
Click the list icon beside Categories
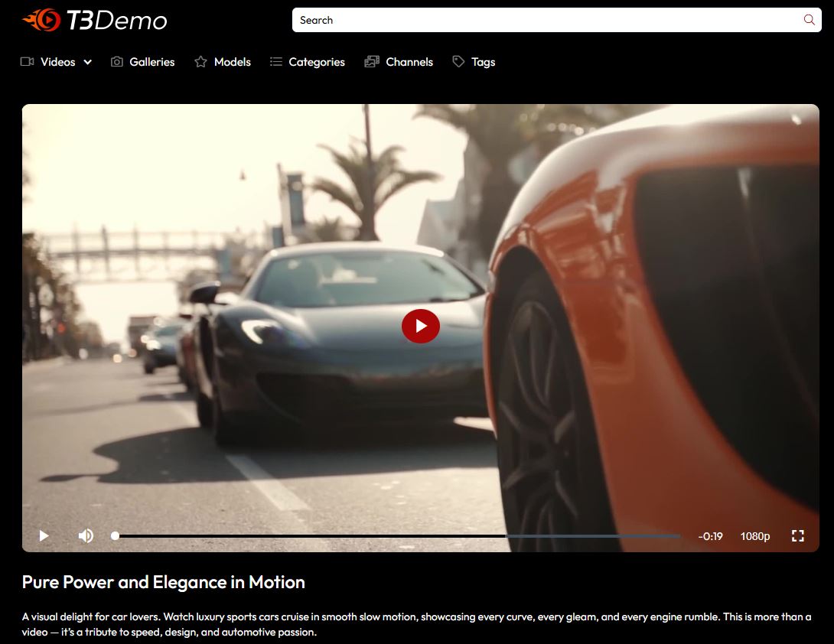tap(276, 62)
